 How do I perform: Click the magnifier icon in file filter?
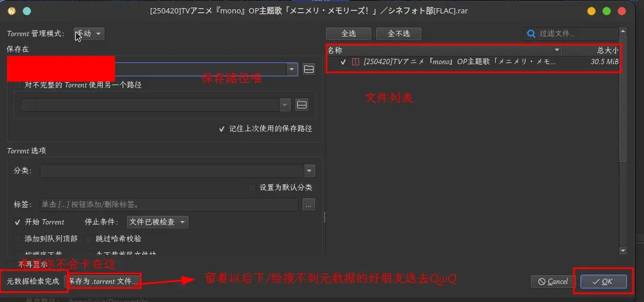point(531,34)
